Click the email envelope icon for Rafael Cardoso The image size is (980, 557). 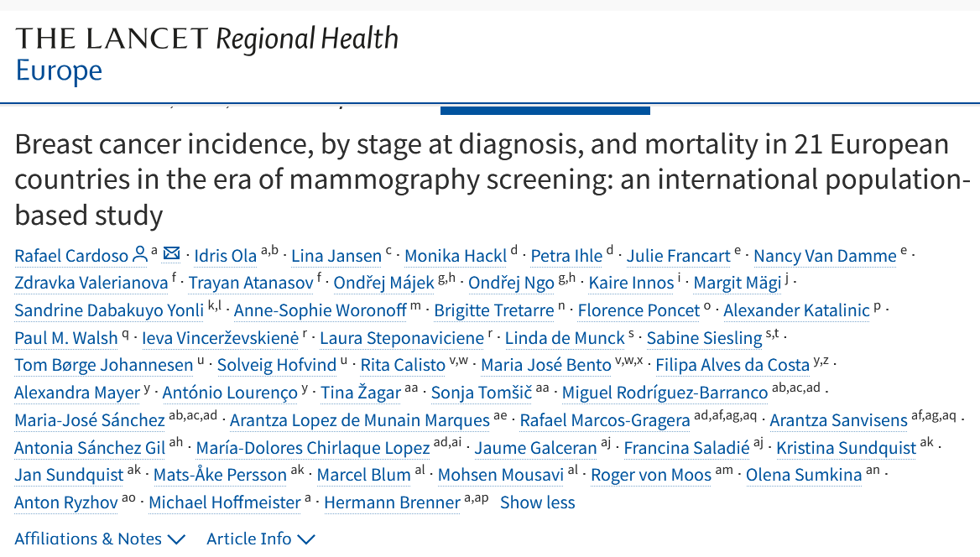[171, 254]
